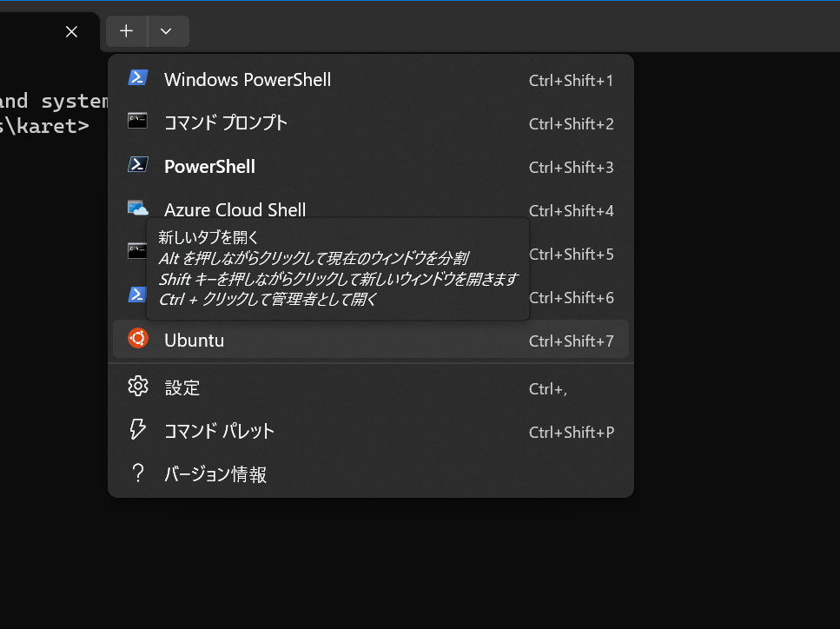Click the Ctrl+Shift+P shortcut label
Image resolution: width=840 pixels, height=629 pixels.
click(x=571, y=433)
